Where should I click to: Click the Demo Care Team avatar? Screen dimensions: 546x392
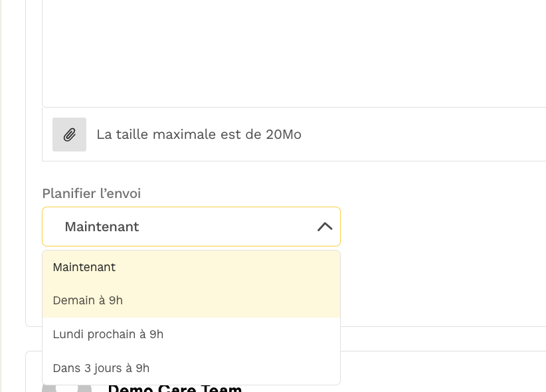tap(66, 388)
